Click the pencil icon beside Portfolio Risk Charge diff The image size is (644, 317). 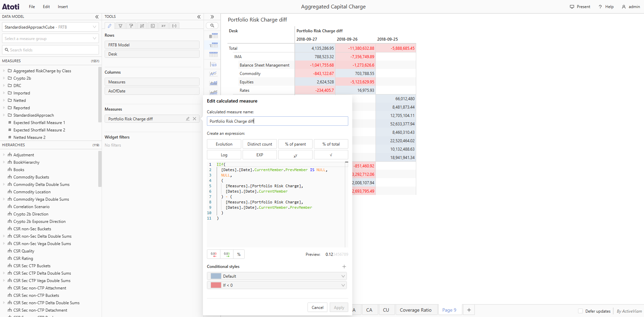(187, 119)
